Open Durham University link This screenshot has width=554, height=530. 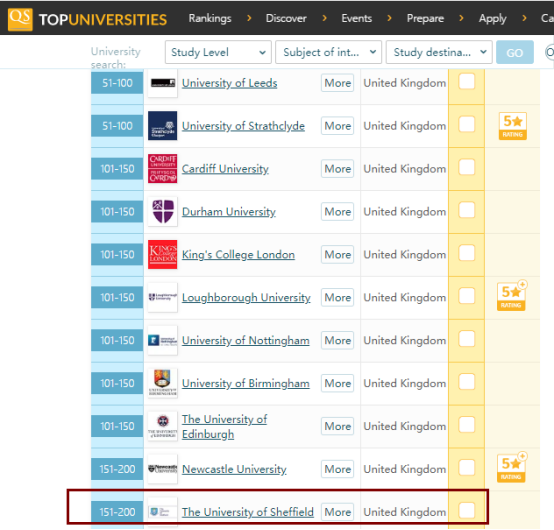click(229, 212)
